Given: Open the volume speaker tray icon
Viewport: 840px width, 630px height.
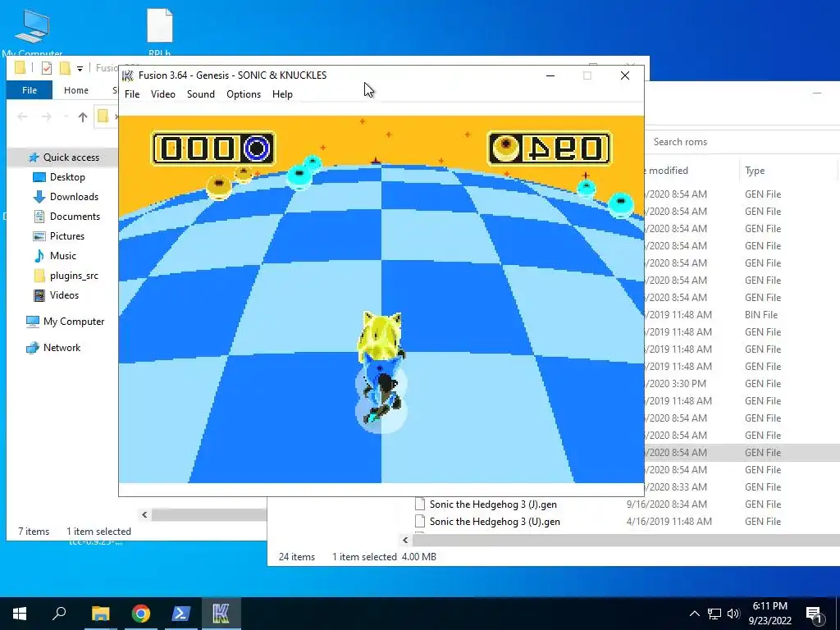Looking at the screenshot, I should (x=733, y=614).
